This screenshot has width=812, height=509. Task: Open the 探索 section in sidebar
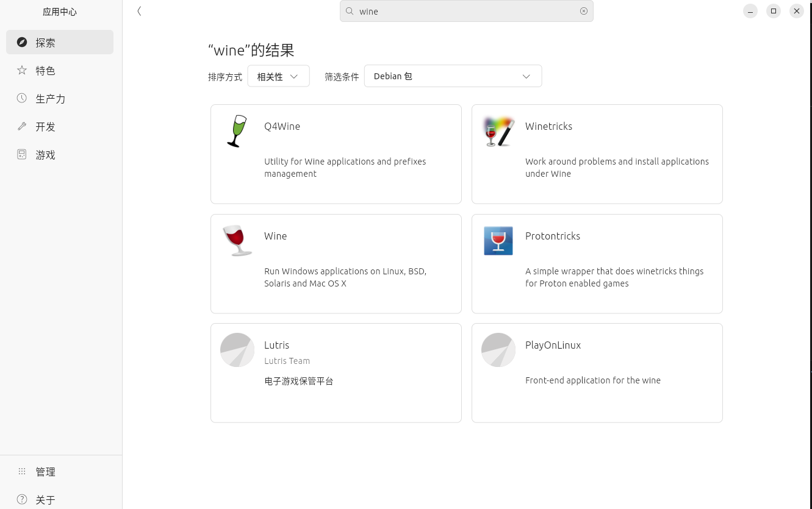pos(60,43)
